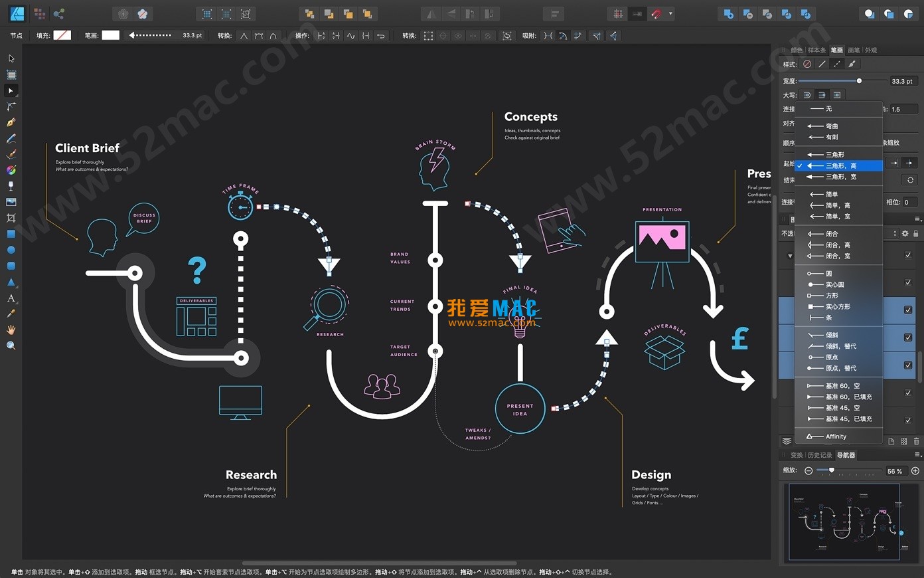Click navigator zoom-in plus button

pyautogui.click(x=915, y=471)
